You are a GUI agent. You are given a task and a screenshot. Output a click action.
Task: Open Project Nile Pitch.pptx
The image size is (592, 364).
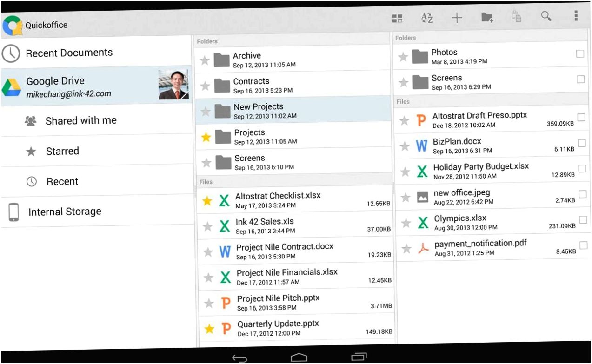297,302
